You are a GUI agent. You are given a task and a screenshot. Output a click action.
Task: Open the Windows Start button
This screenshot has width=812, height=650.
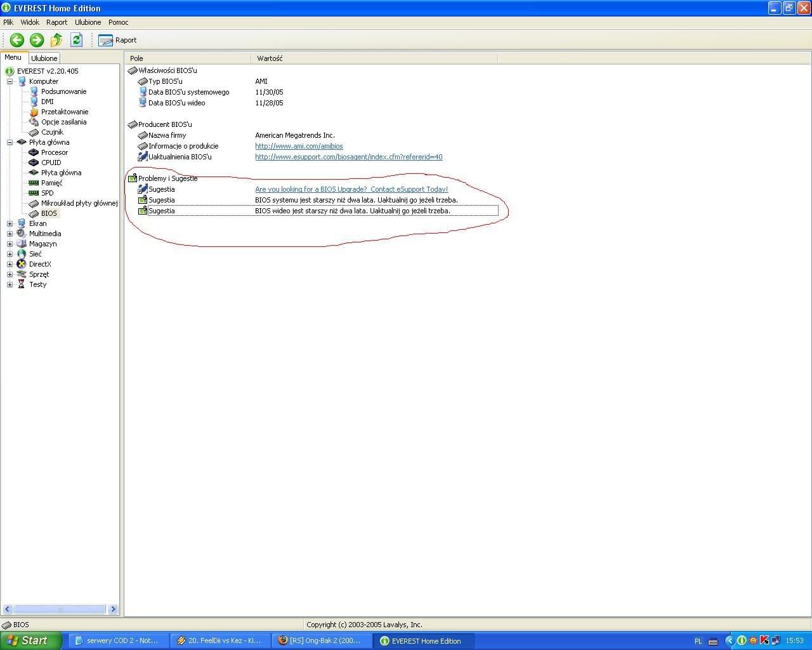click(x=31, y=640)
